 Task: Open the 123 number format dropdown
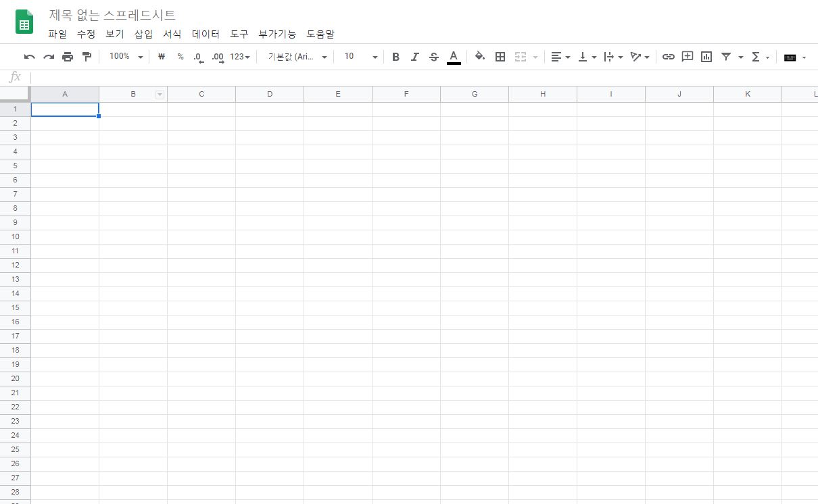pos(240,57)
